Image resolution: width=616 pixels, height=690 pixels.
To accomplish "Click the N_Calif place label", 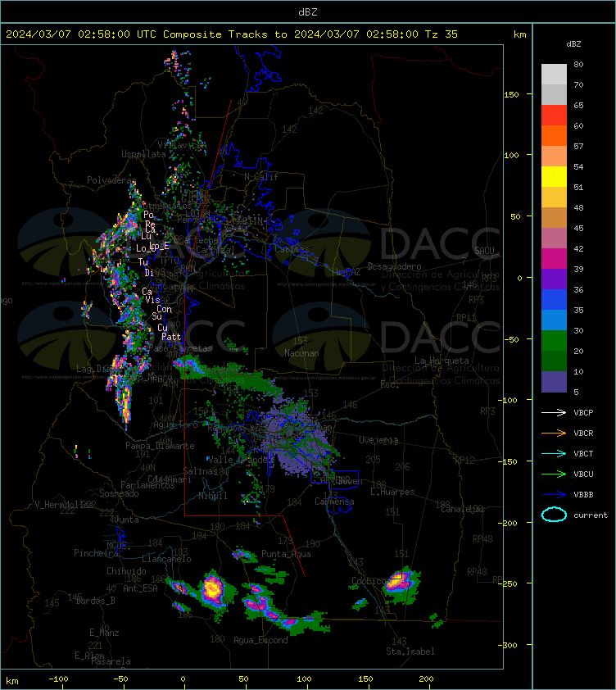I will click(261, 177).
